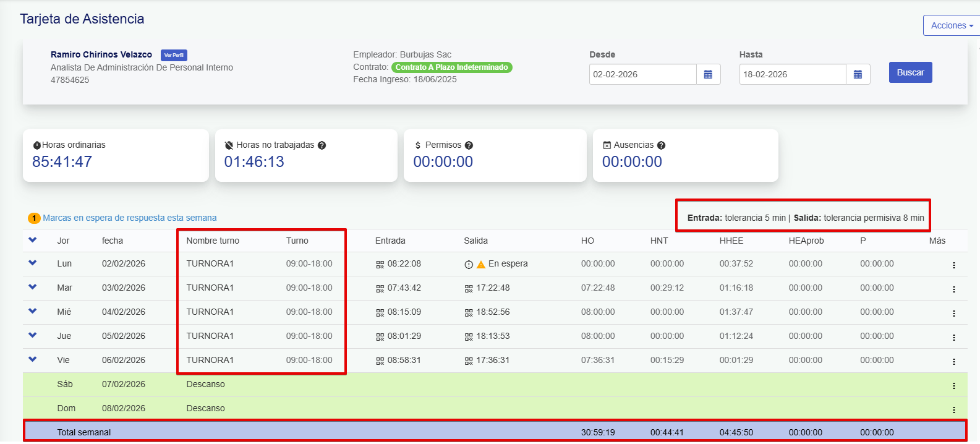Viewport: 980px width, 444px height.
Task: Click the Hasta date input field
Action: point(792,74)
